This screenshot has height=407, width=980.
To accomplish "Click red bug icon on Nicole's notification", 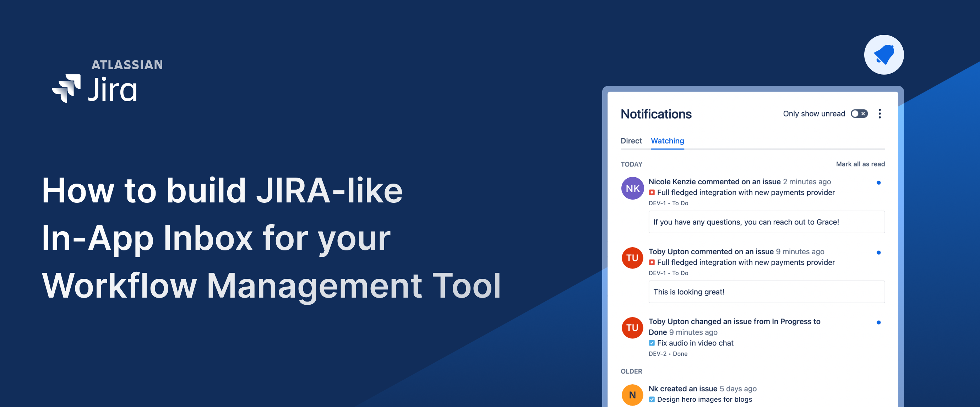I will point(652,192).
